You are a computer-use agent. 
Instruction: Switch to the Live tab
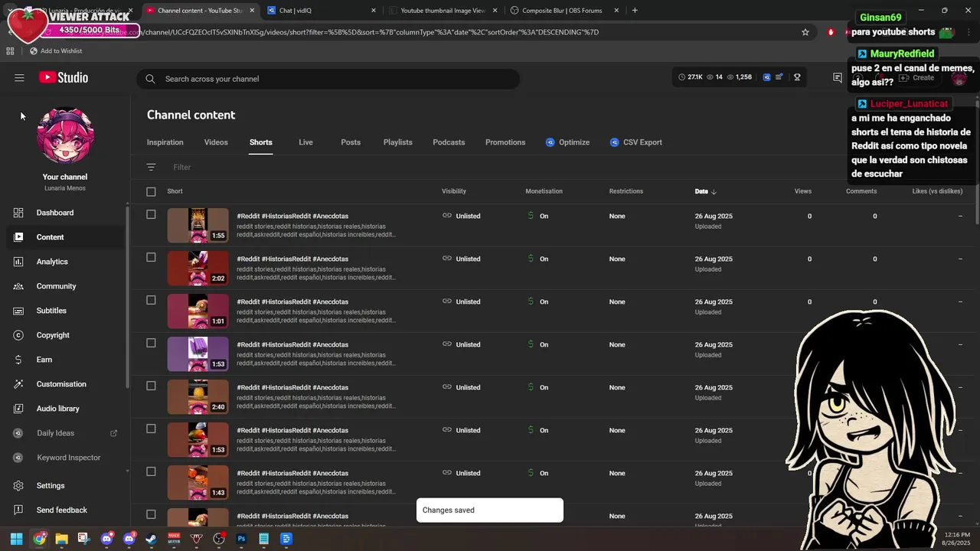pyautogui.click(x=305, y=142)
